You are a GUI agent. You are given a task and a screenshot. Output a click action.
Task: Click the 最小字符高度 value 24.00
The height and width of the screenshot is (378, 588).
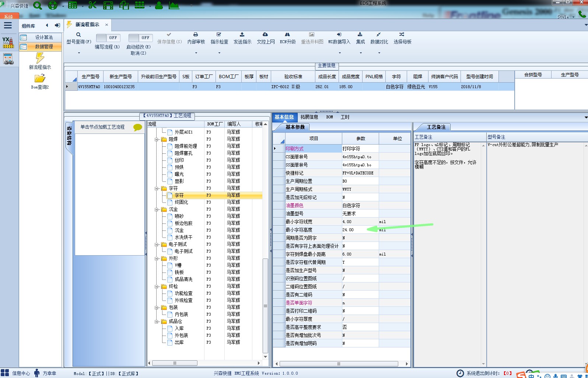pyautogui.click(x=360, y=230)
